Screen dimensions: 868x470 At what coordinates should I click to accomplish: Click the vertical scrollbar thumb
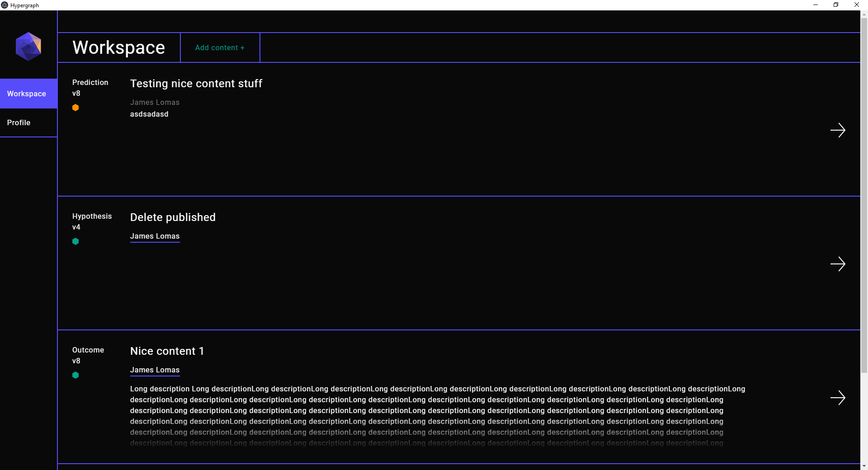[864, 195]
